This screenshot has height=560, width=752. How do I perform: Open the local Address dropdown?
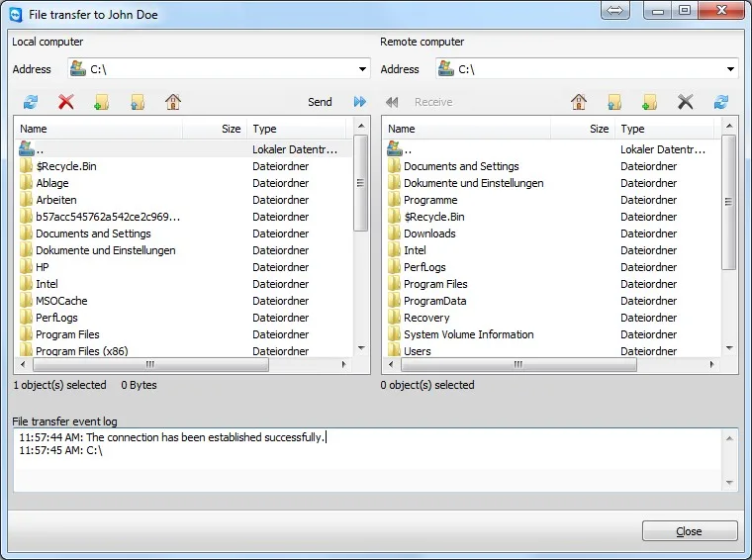pos(362,69)
